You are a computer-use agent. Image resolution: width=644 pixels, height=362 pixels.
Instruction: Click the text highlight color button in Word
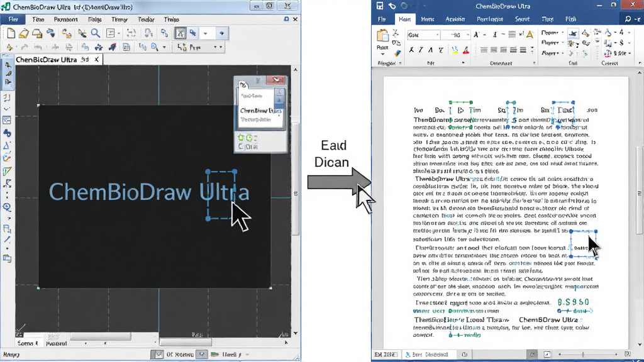coord(455,50)
